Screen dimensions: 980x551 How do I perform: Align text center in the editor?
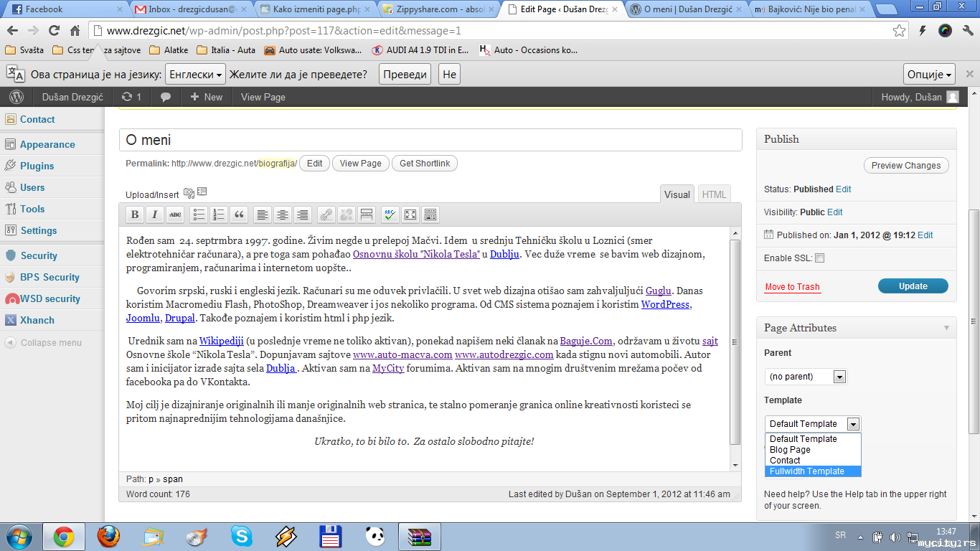pos(283,215)
